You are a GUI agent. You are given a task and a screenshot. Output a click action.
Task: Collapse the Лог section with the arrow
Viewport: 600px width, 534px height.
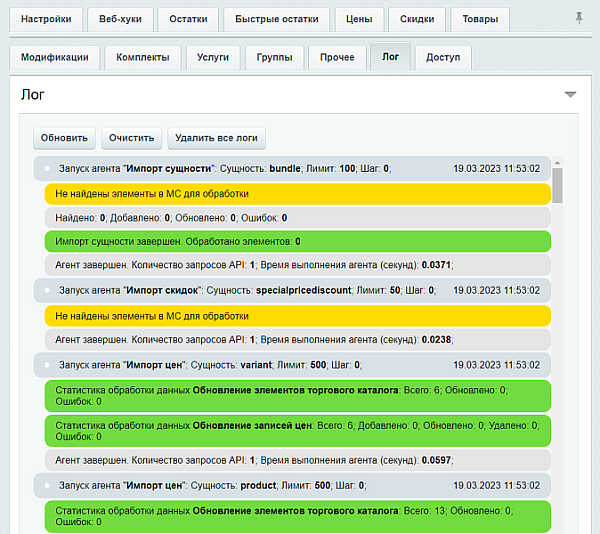pos(570,95)
